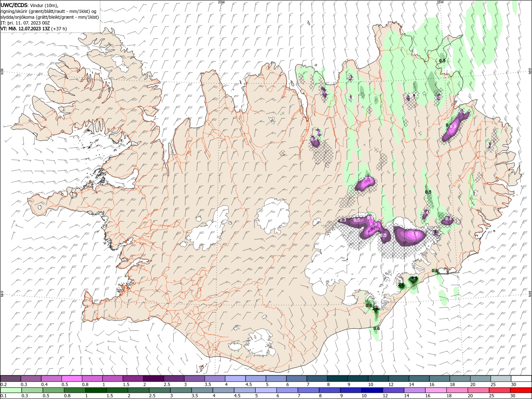The height and width of the screenshot is (399, 532).
Task: Select the 6–7 periwinkle rain swatch
Action: [x=287, y=390]
